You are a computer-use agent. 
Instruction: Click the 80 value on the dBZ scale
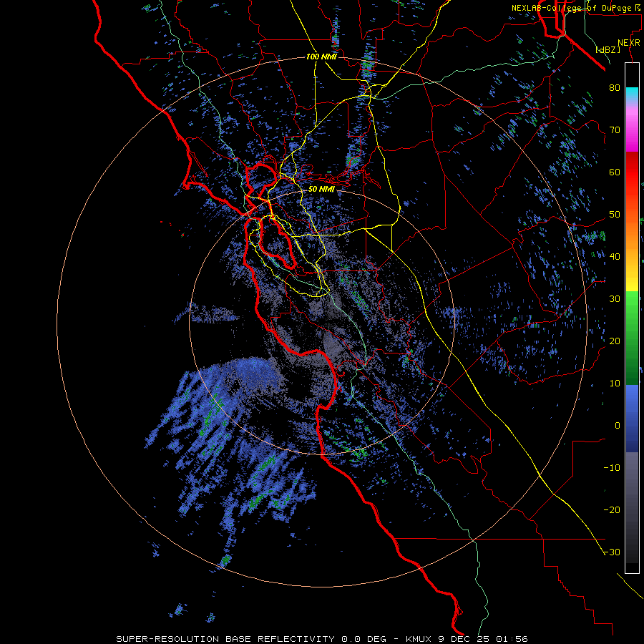point(615,88)
